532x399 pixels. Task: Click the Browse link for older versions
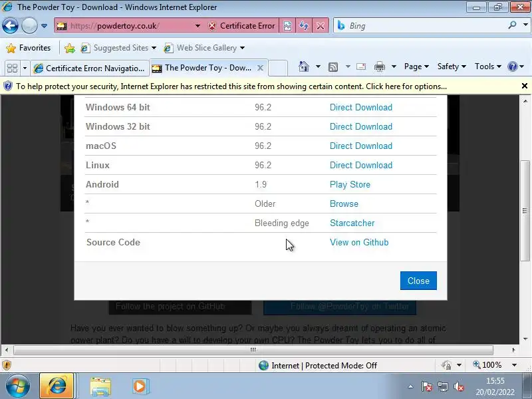tap(344, 204)
